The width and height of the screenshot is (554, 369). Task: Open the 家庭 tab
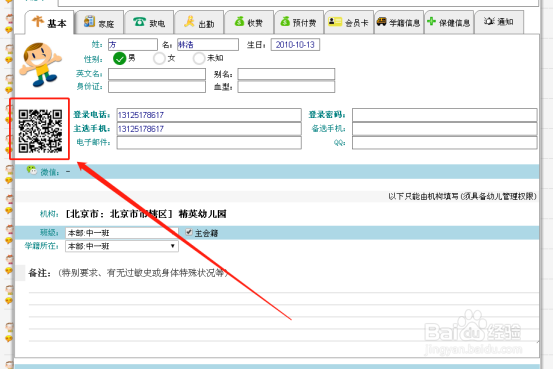click(x=99, y=23)
